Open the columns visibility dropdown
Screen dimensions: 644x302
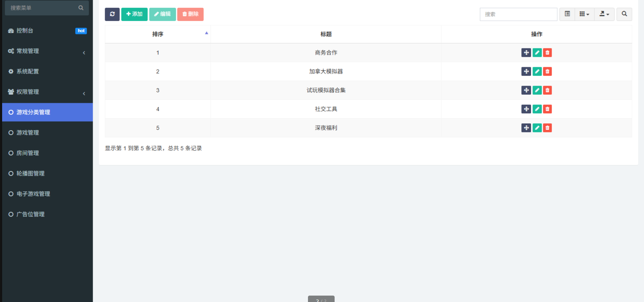point(584,14)
